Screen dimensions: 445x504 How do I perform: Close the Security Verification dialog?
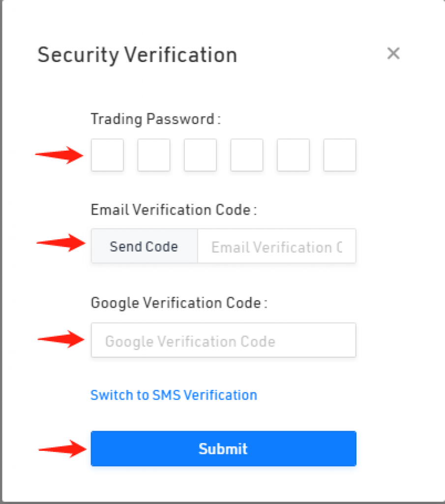click(393, 53)
